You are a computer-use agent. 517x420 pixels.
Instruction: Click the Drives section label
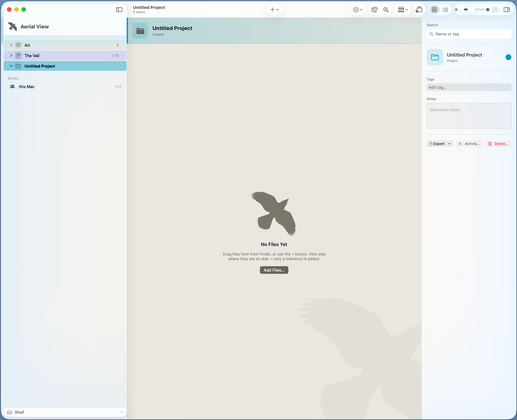tap(13, 78)
